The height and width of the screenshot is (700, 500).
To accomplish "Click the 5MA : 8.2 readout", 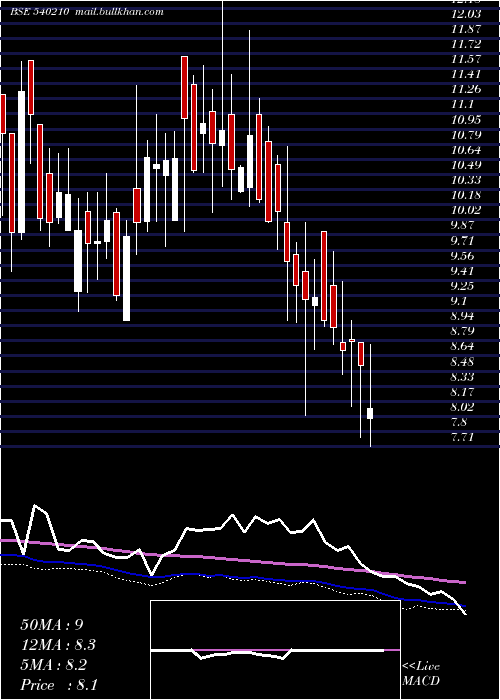I will pos(55,665).
